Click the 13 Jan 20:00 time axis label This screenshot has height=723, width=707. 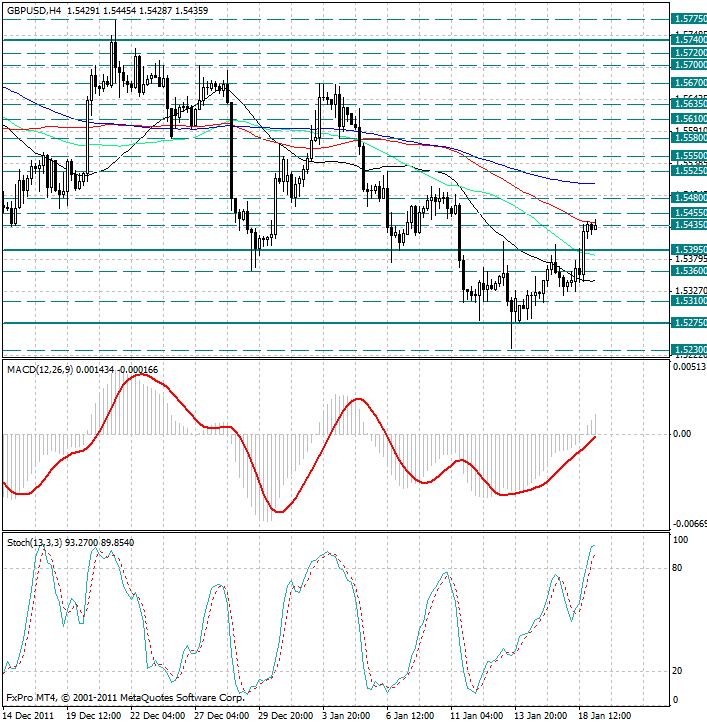point(541,716)
